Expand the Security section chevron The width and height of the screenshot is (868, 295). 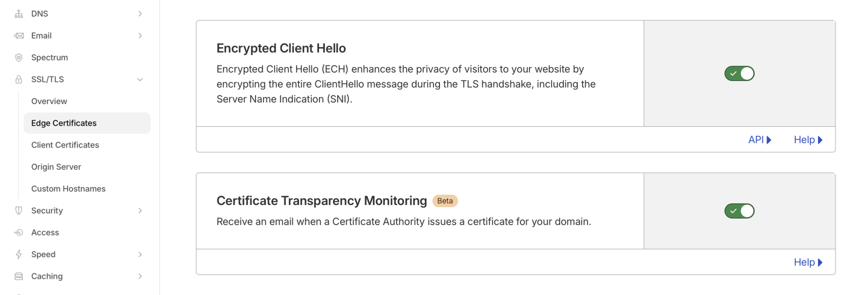[x=140, y=210]
